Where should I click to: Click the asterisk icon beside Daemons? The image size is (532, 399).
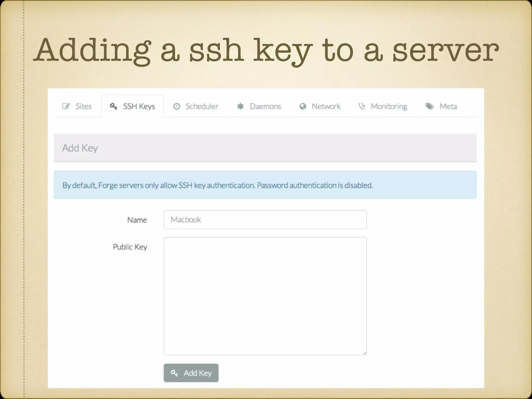(240, 106)
